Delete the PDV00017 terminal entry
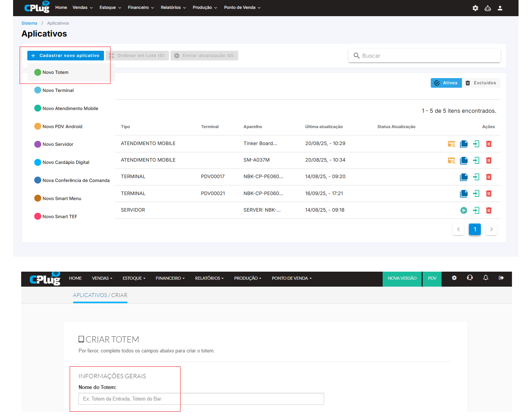532x419 pixels. [x=489, y=177]
